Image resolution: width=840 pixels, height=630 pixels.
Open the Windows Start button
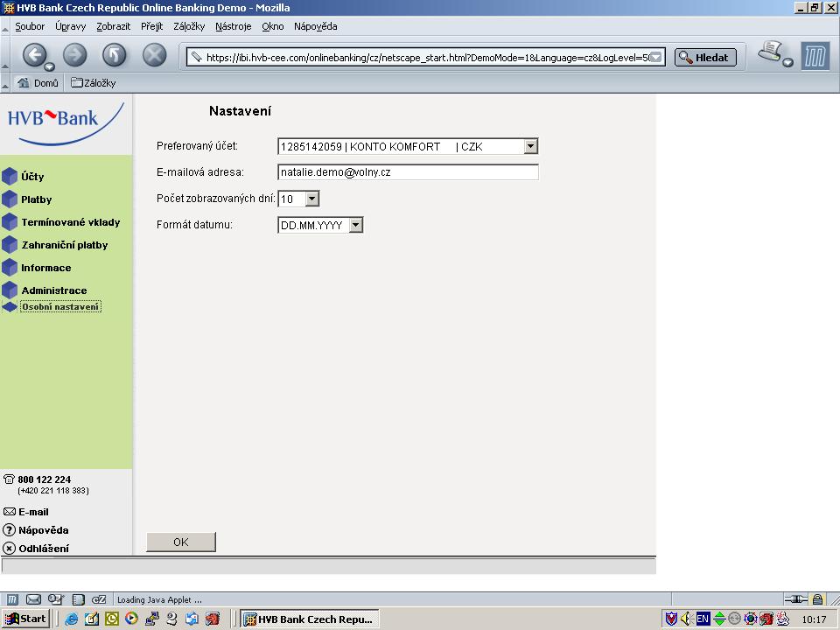coord(25,619)
